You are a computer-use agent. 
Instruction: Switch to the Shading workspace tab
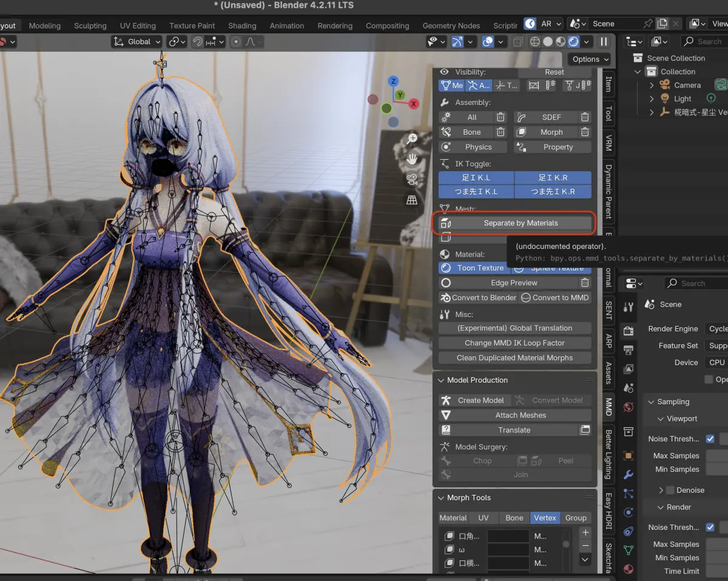242,25
